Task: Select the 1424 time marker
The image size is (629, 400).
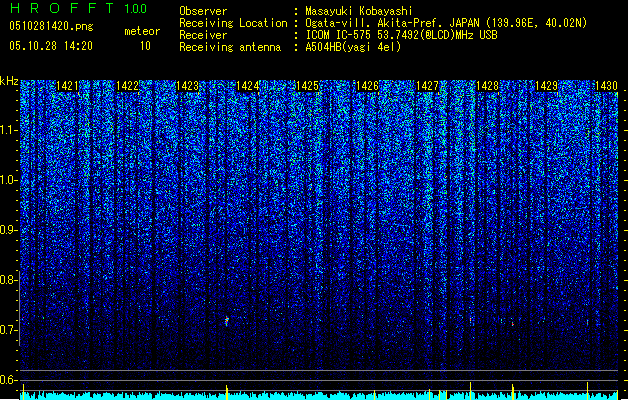Action: click(248, 86)
